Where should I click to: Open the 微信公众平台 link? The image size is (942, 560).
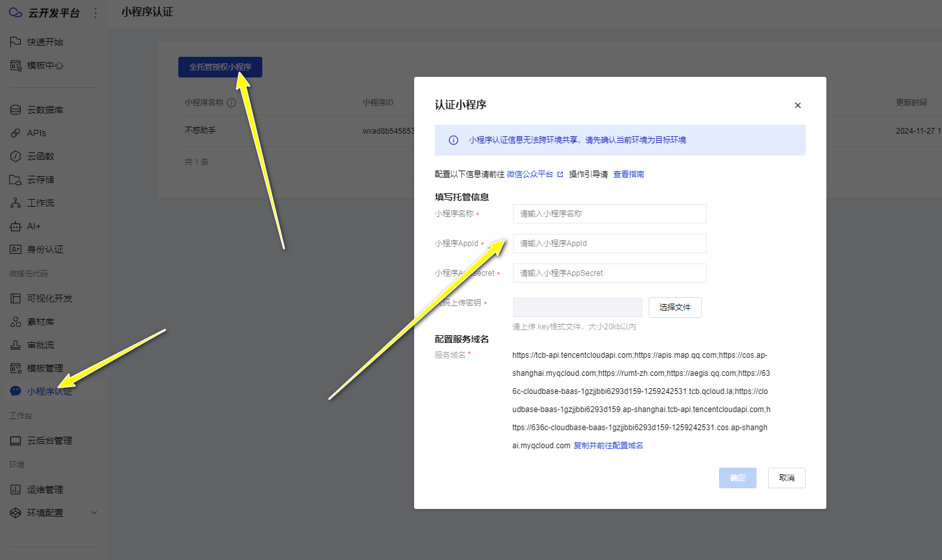[530, 174]
